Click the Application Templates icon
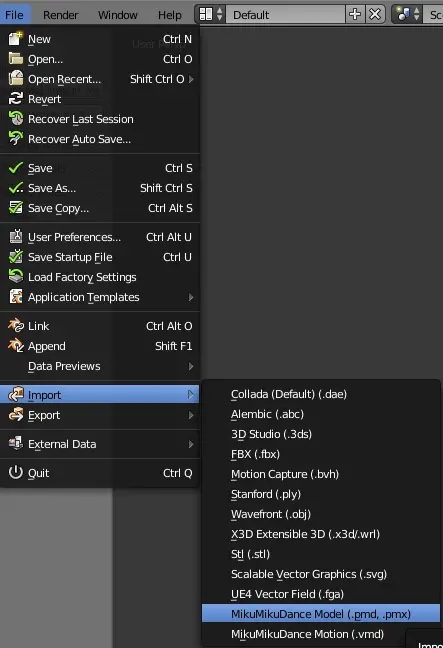Image resolution: width=443 pixels, height=648 pixels. point(16,297)
